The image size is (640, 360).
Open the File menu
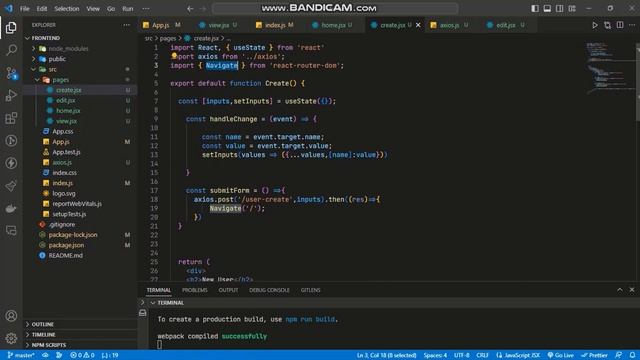[24, 9]
